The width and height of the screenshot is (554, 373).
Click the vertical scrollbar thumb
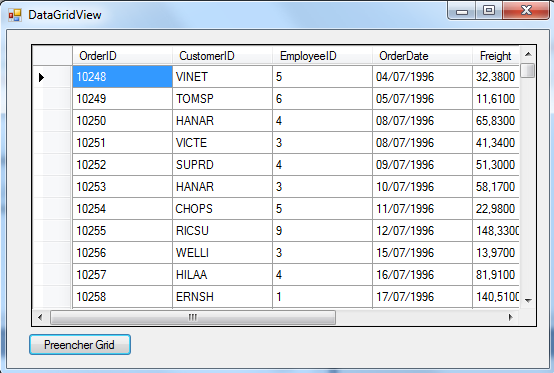[x=528, y=70]
